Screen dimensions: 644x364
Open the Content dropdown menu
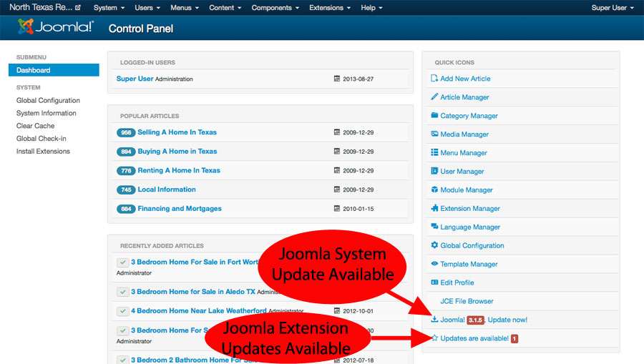(x=225, y=7)
